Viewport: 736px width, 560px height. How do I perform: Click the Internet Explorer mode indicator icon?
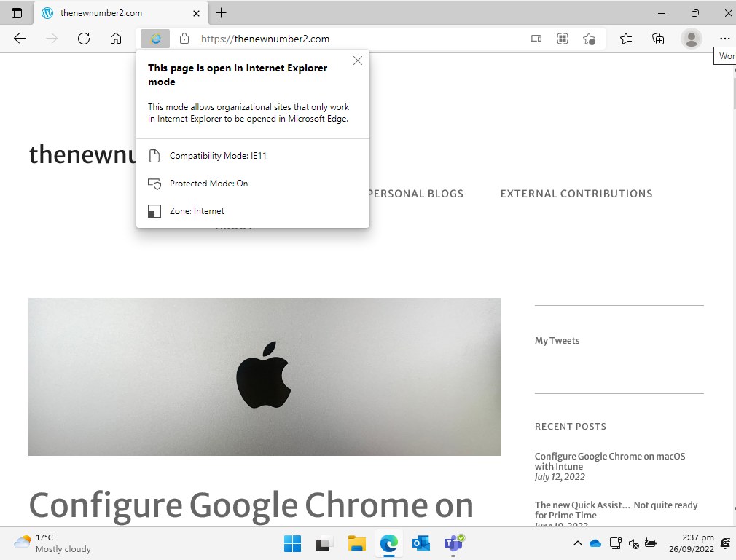click(x=155, y=39)
